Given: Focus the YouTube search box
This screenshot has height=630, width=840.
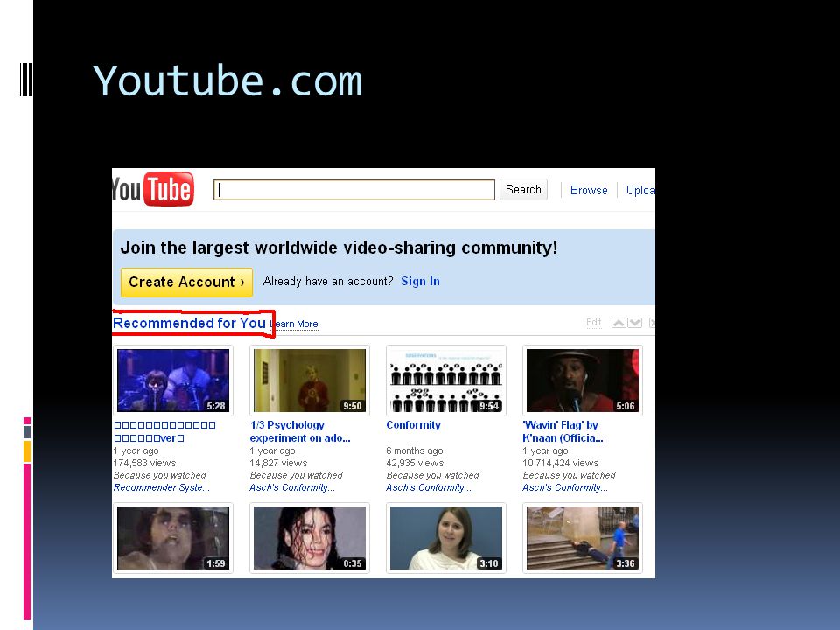Looking at the screenshot, I should [x=354, y=190].
